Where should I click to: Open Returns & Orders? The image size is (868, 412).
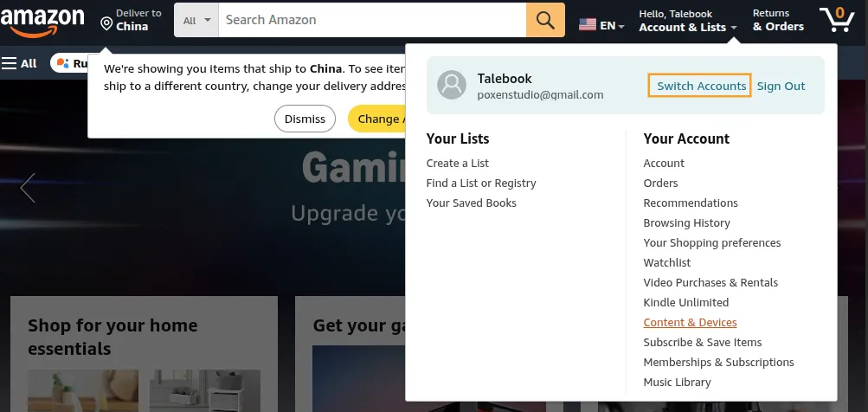[778, 20]
